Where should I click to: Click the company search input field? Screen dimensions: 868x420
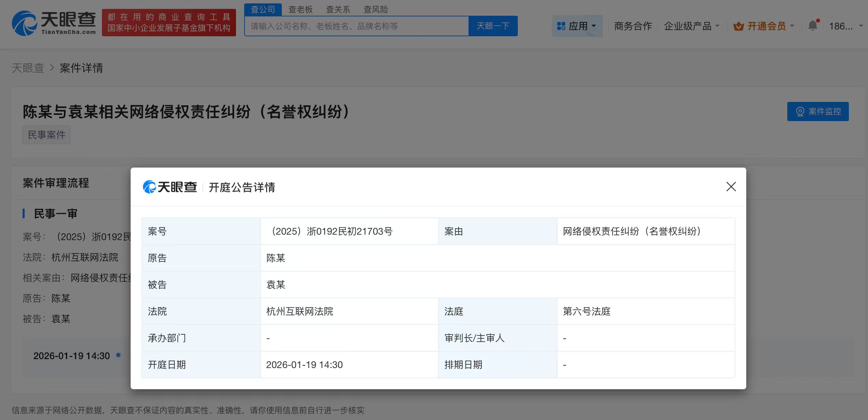356,26
